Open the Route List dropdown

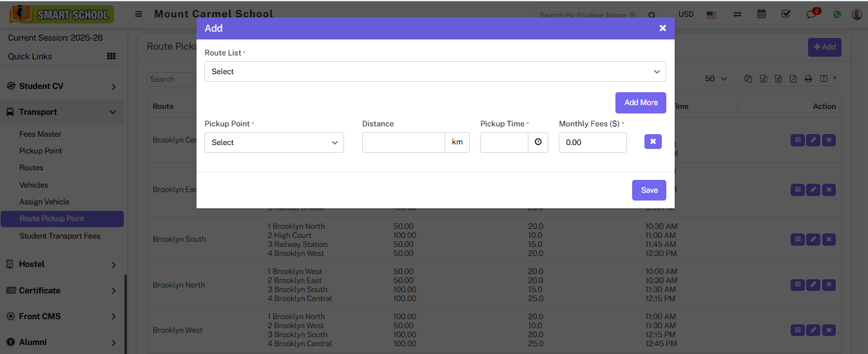435,72
